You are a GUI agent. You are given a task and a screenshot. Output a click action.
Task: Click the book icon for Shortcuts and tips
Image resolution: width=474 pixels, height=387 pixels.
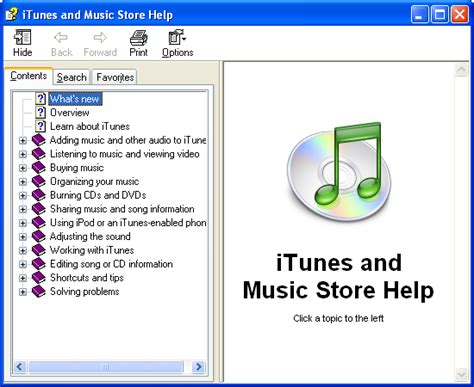[39, 277]
